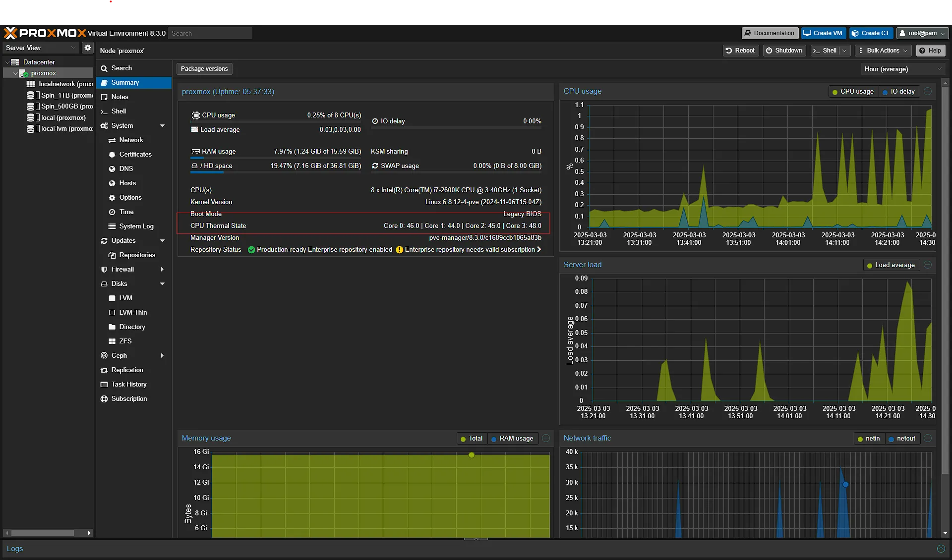Select local (proxmox) storage in the tree

(x=57, y=117)
